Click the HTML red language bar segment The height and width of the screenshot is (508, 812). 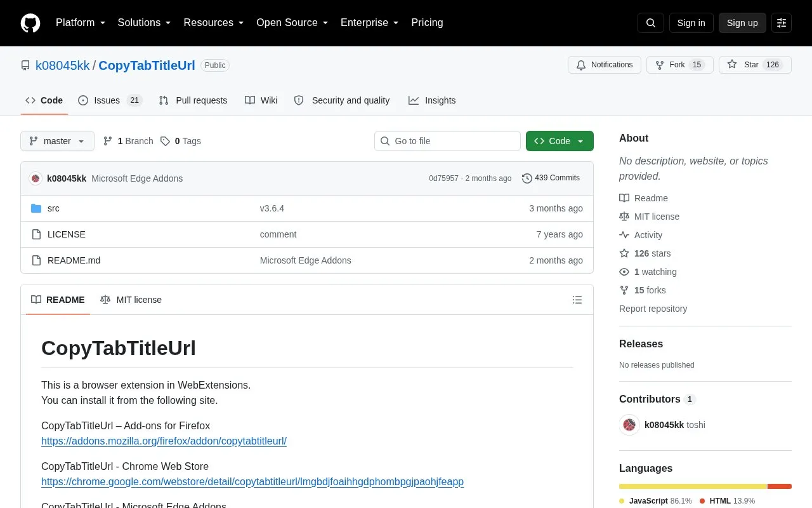click(780, 486)
